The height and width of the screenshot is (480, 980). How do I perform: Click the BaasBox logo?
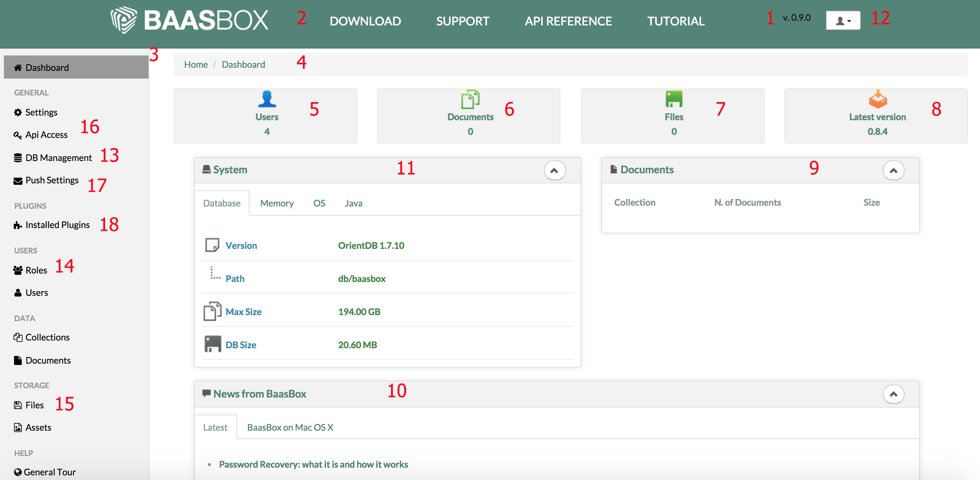(189, 20)
